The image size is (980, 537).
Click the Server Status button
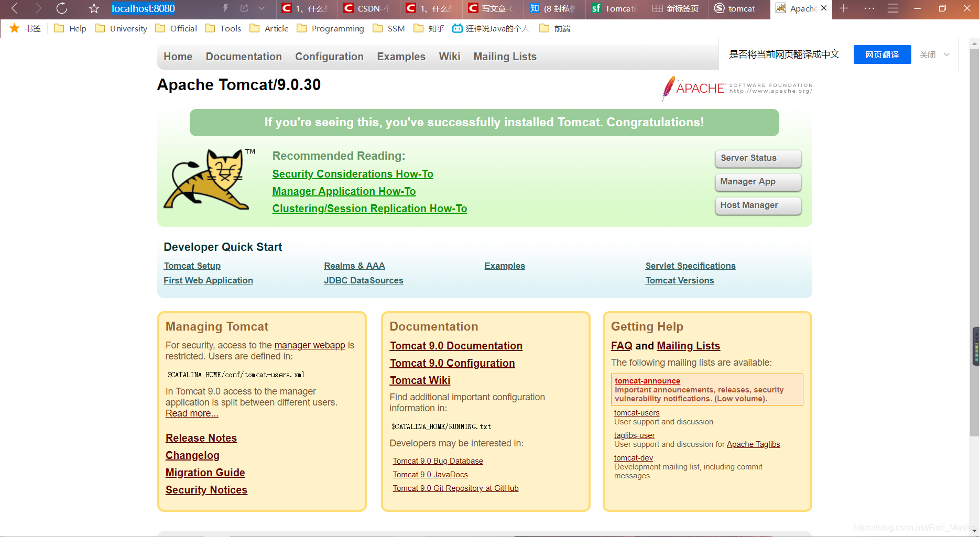758,158
